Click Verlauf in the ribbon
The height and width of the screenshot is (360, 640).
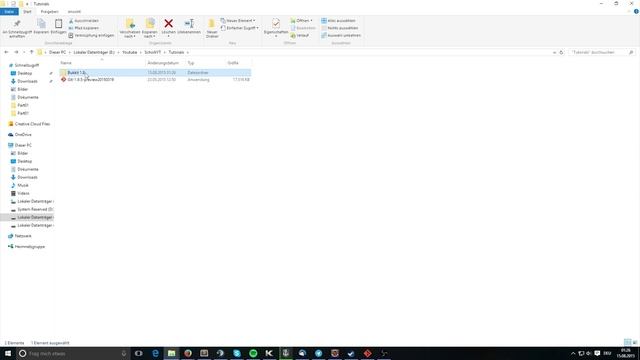tap(300, 36)
